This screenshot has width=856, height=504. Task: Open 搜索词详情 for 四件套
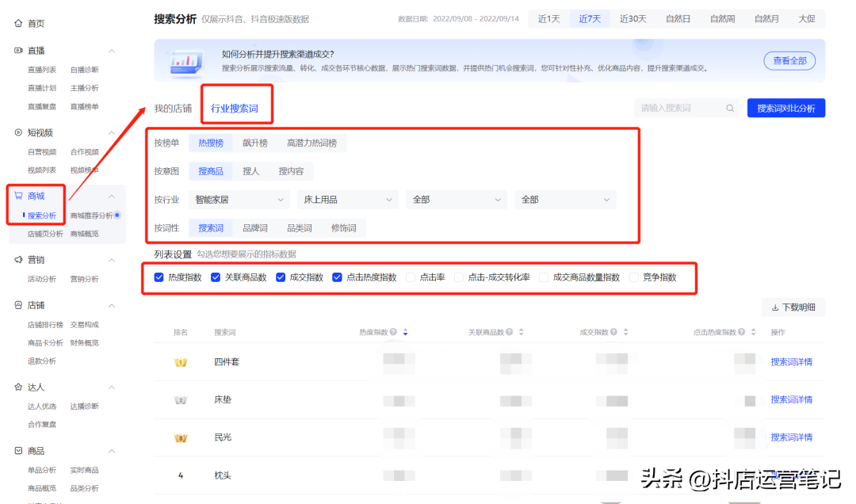792,362
